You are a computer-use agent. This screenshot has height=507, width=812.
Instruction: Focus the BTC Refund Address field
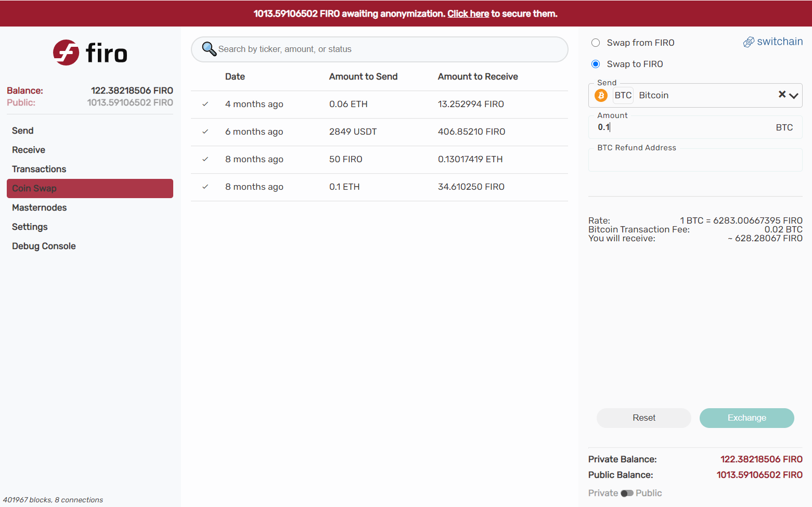coord(695,160)
